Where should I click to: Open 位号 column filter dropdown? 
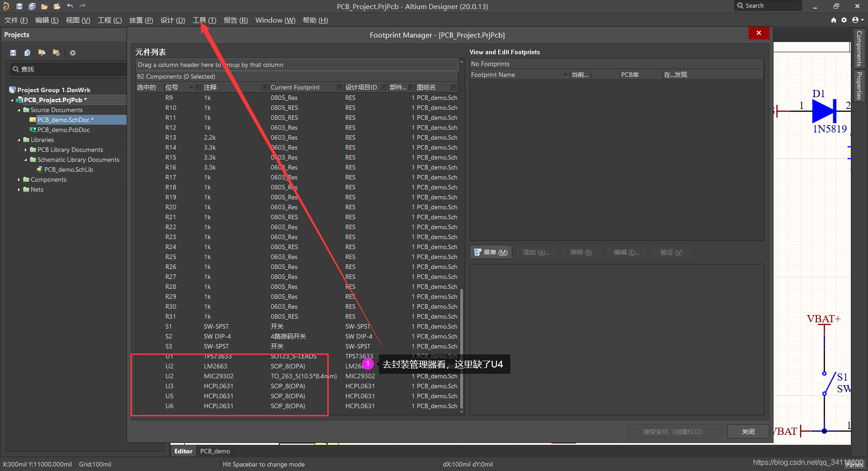coord(198,87)
